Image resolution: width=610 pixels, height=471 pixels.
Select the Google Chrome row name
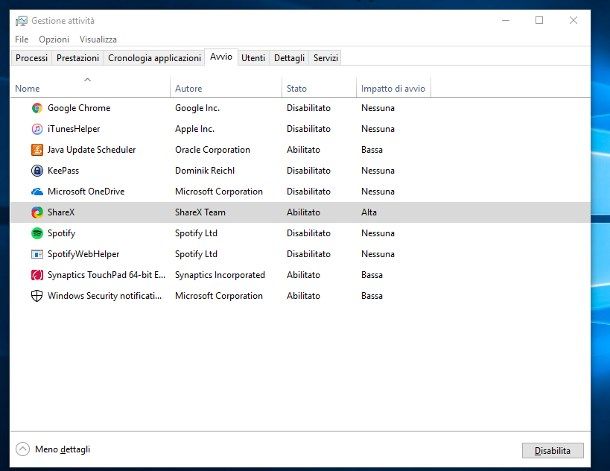79,108
